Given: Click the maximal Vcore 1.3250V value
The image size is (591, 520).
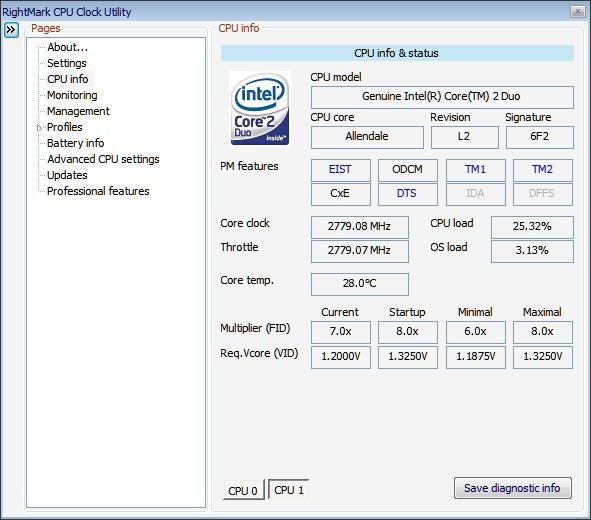Looking at the screenshot, I should (543, 357).
